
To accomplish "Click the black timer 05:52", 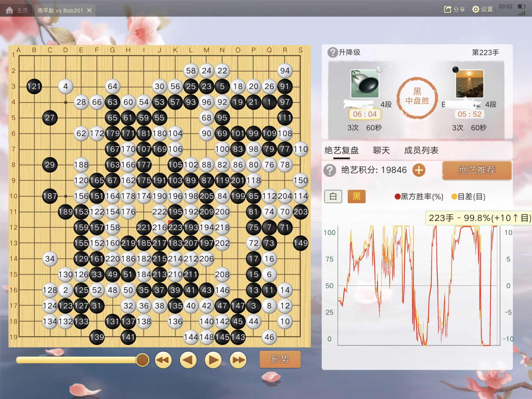I will click(470, 114).
